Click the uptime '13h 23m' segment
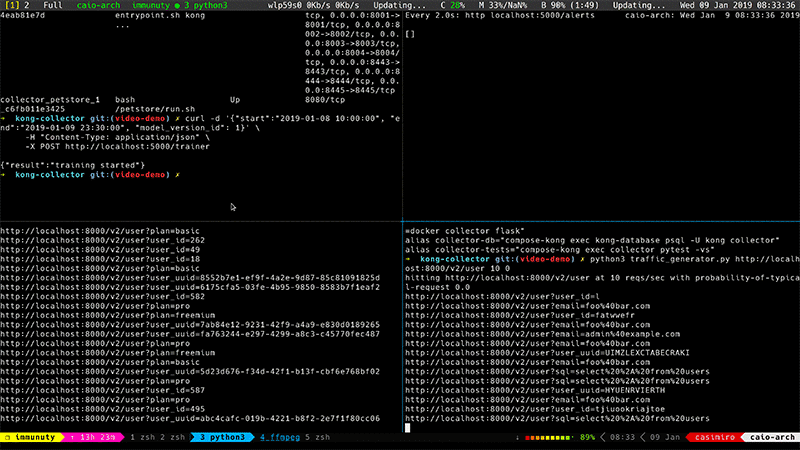Image resolution: width=800 pixels, height=450 pixels. pos(92,437)
